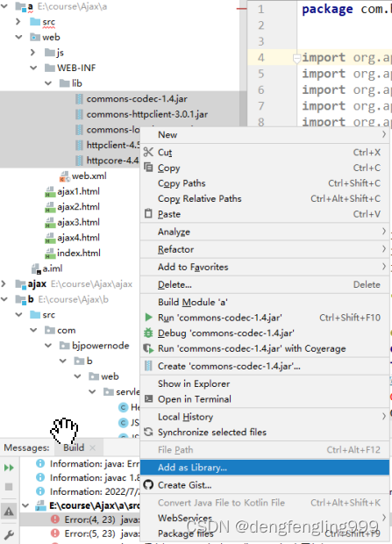The width and height of the screenshot is (392, 544).
Task: Click the jar icon of commons-codec-1.4.jar
Action: click(x=80, y=99)
